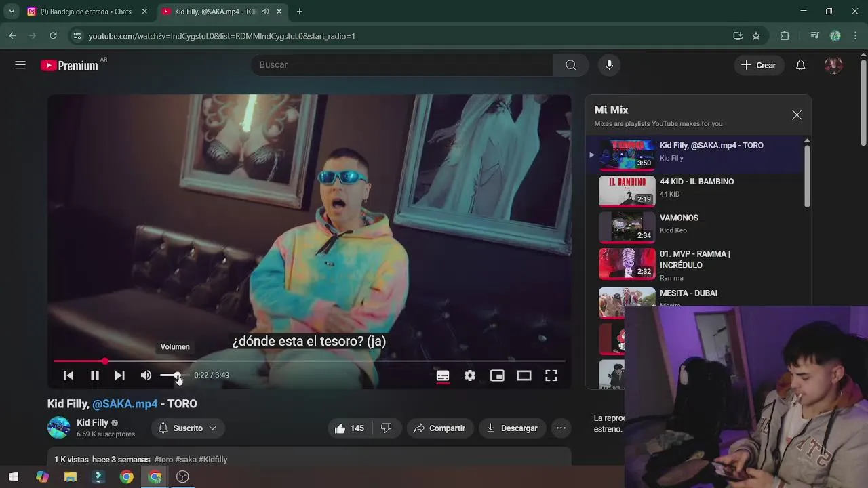Dislike the video with thumbs down
Screen dimensions: 868x488
387,428
